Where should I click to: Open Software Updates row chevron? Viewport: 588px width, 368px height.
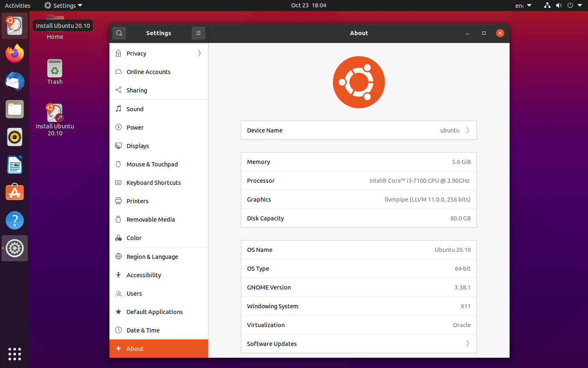(468, 343)
